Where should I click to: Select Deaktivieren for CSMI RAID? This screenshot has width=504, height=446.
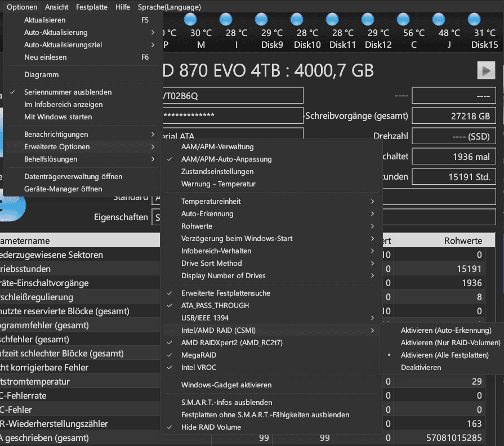pyautogui.click(x=443, y=367)
